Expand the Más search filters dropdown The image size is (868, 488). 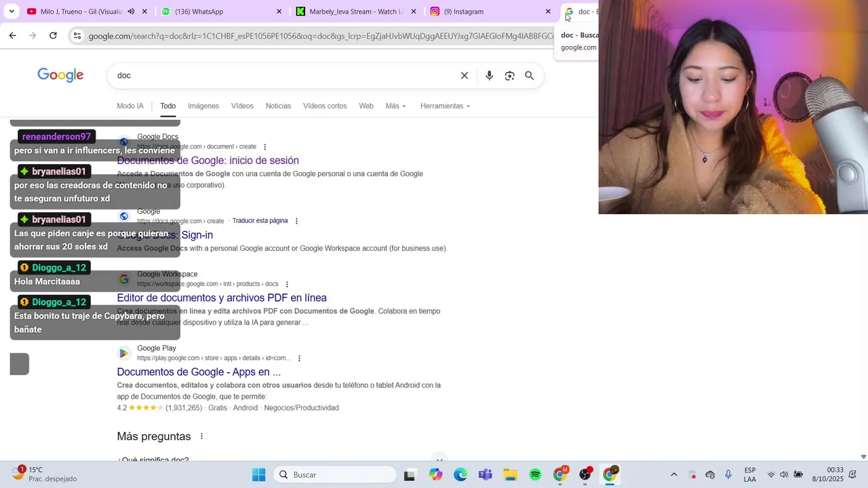click(395, 106)
